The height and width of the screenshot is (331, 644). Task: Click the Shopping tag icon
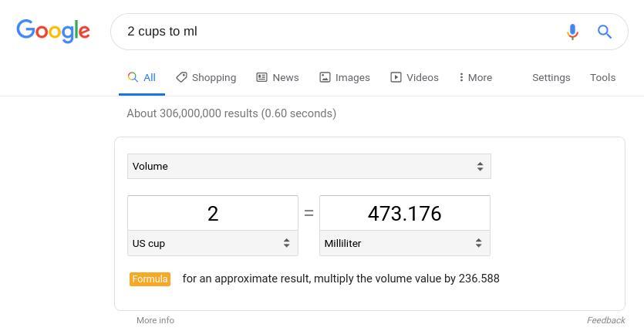tap(182, 77)
